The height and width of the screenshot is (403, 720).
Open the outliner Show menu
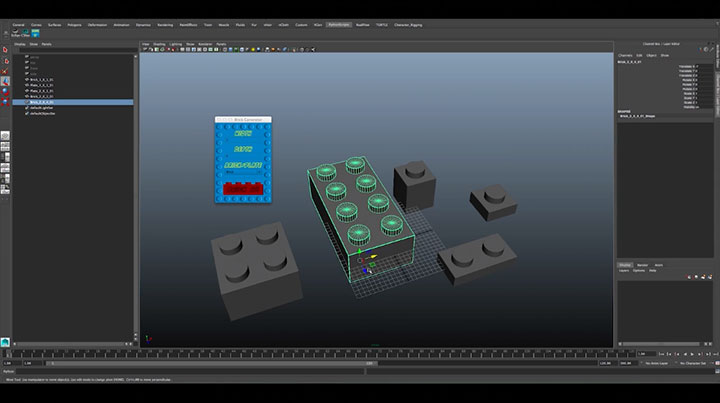(34, 44)
